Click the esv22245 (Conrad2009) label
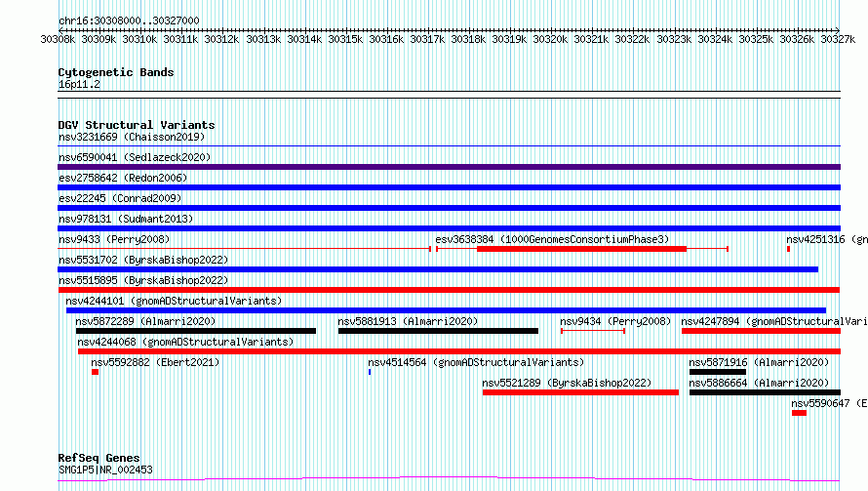This screenshot has height=491, width=868. pos(120,198)
